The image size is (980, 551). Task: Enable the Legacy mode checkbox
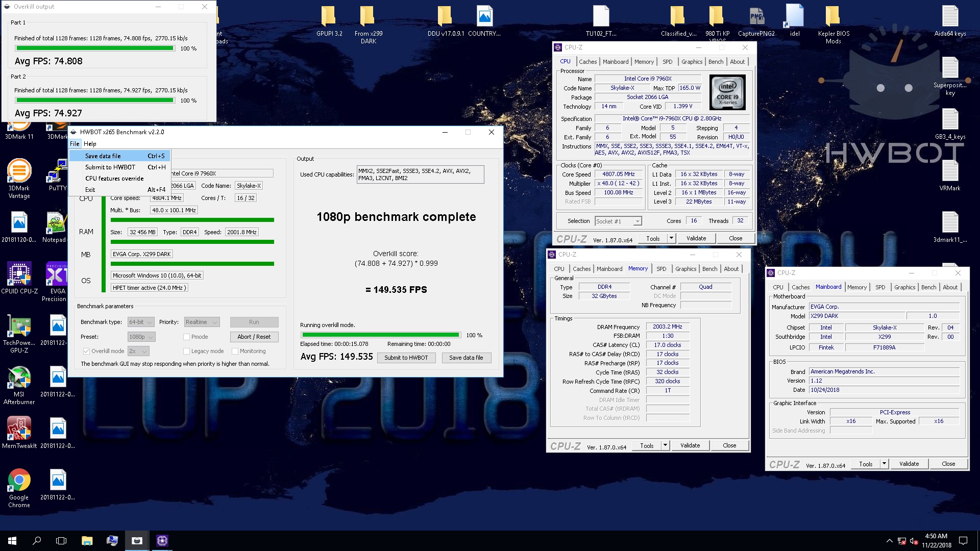coord(186,351)
